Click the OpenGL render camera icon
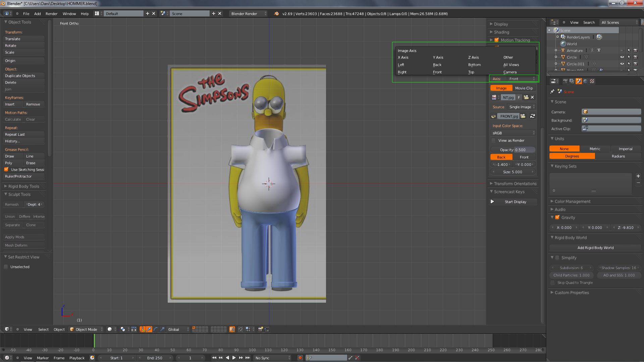This screenshot has height=362, width=644. (x=260, y=329)
